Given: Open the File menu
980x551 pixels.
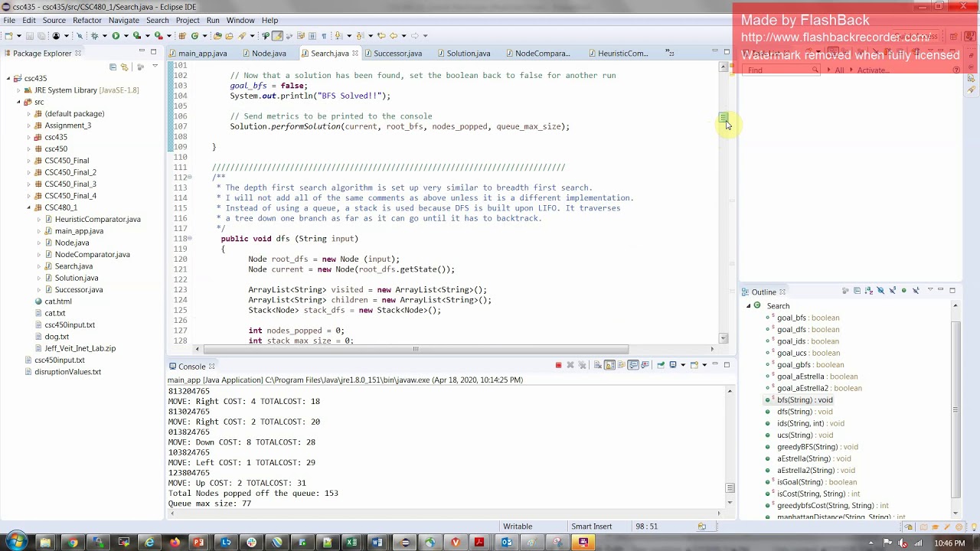Looking at the screenshot, I should tap(9, 20).
